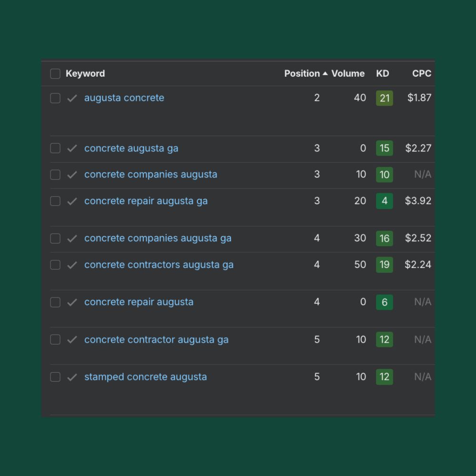Image resolution: width=476 pixels, height=476 pixels.
Task: Click checkmark icon beside stamped concrete augusta
Action: pos(72,377)
